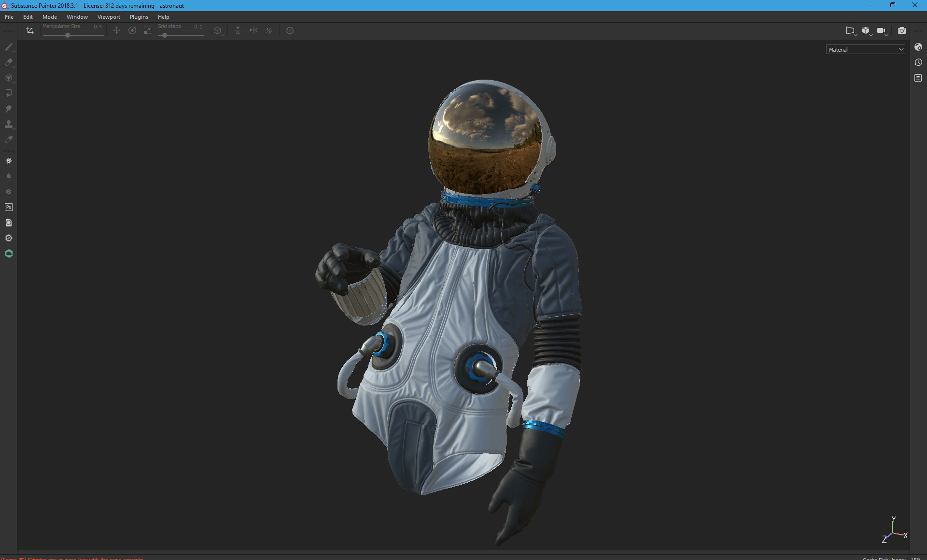The image size is (927, 560).
Task: Open the Viewport menu
Action: [109, 17]
